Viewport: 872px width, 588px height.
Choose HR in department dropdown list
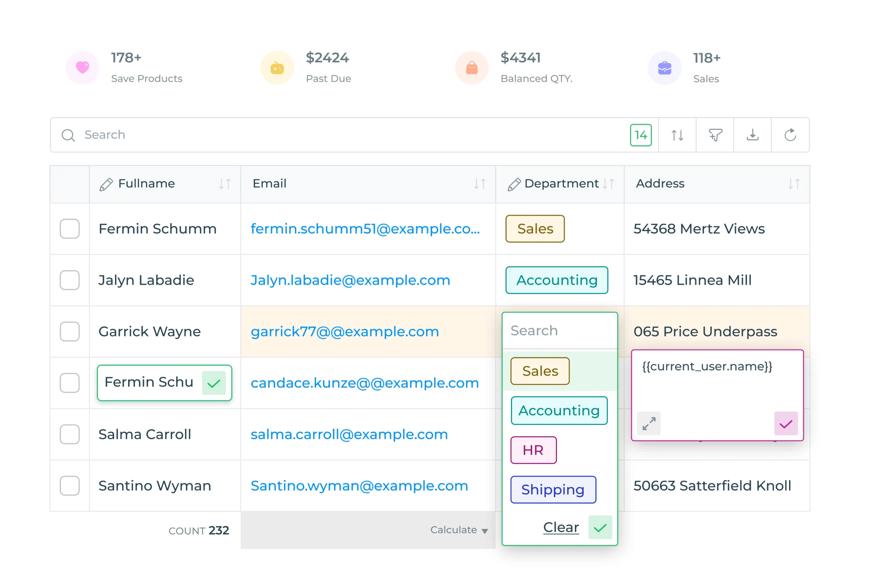tap(533, 450)
